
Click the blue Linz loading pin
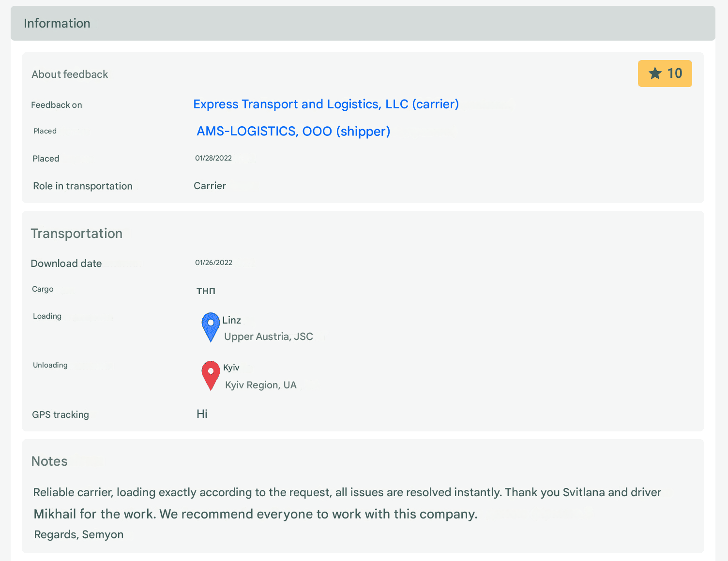(x=211, y=327)
